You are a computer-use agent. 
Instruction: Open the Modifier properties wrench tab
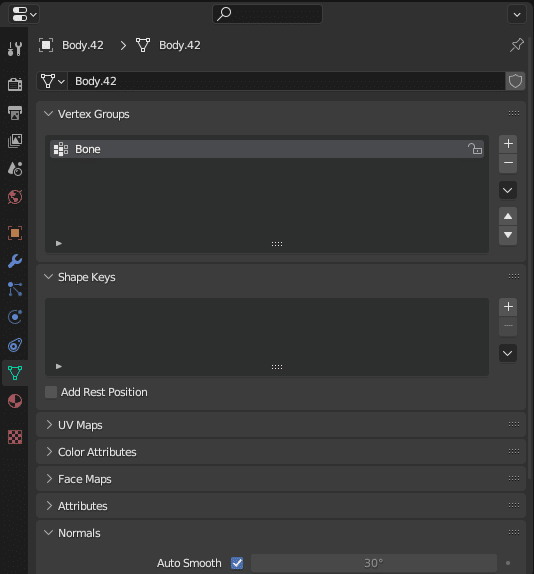point(15,261)
